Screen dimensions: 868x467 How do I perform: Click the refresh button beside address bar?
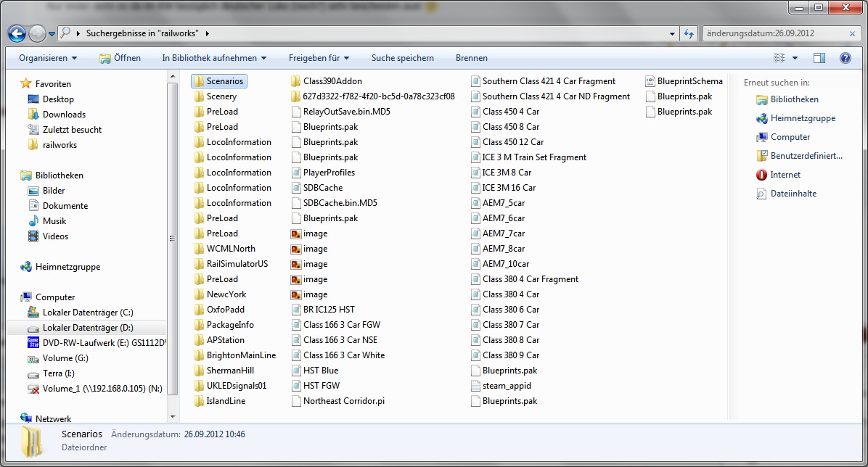coord(689,33)
